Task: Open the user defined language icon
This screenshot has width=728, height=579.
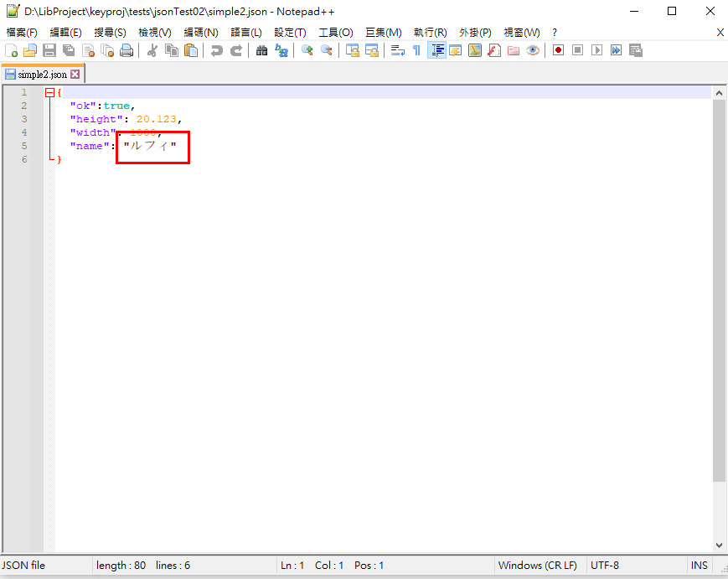Action: (456, 50)
